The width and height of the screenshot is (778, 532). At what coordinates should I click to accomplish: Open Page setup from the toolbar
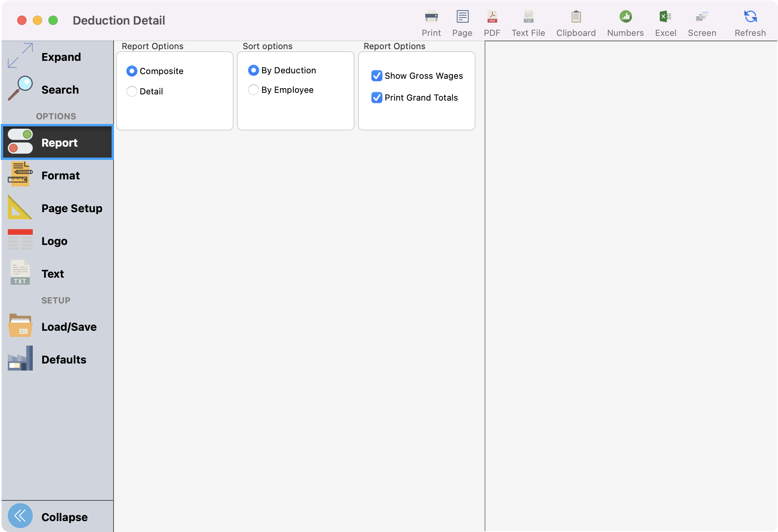pyautogui.click(x=462, y=21)
